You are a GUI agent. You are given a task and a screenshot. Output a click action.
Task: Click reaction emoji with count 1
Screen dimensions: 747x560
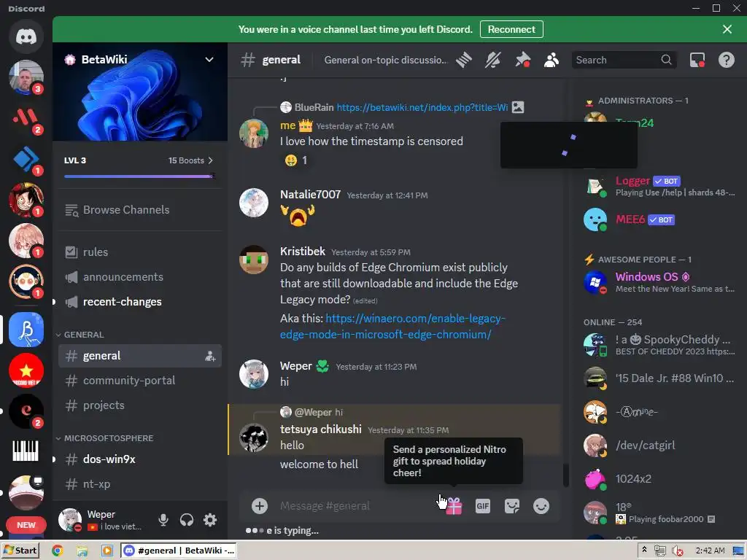tap(295, 160)
